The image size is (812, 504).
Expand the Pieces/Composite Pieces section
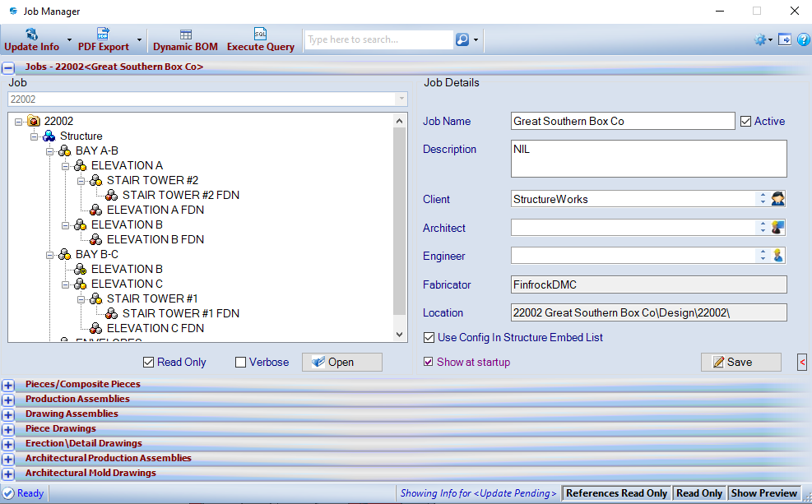click(x=8, y=385)
